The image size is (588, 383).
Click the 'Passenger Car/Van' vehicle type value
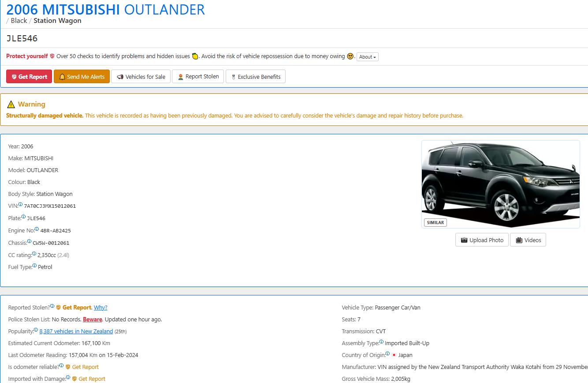click(398, 308)
